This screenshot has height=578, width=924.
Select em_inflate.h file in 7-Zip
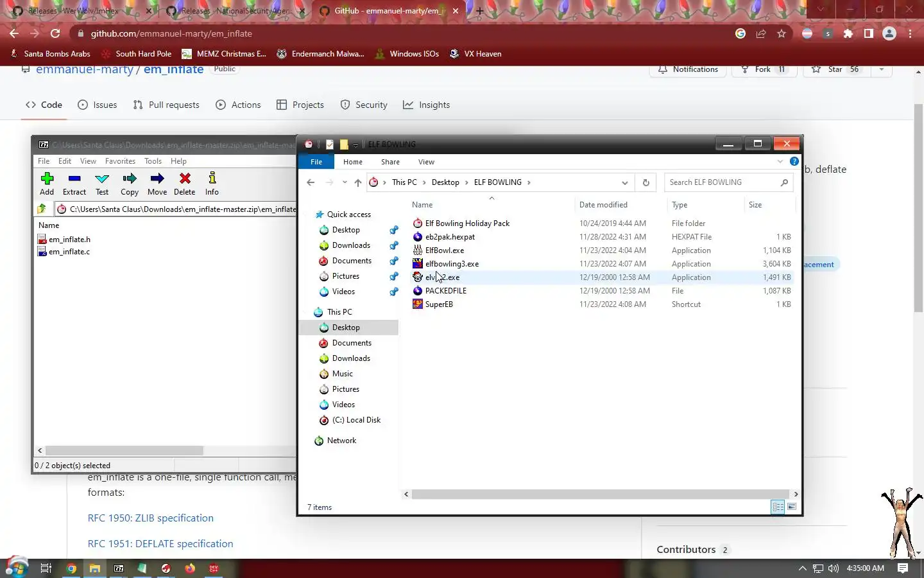tap(64, 240)
